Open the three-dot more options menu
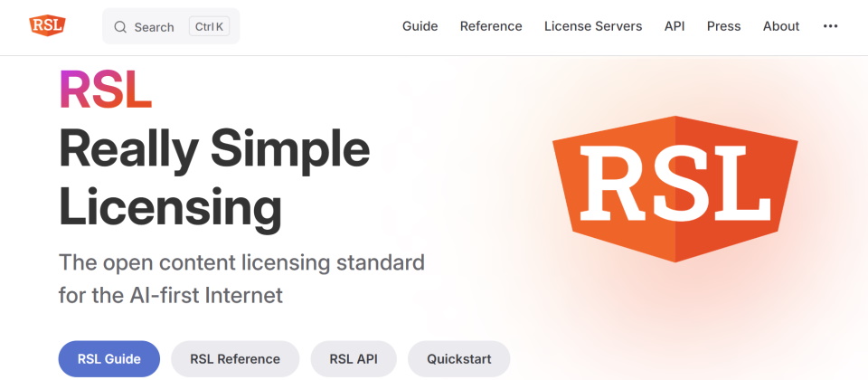Screen dimensions: 868x380 pyautogui.click(x=830, y=26)
